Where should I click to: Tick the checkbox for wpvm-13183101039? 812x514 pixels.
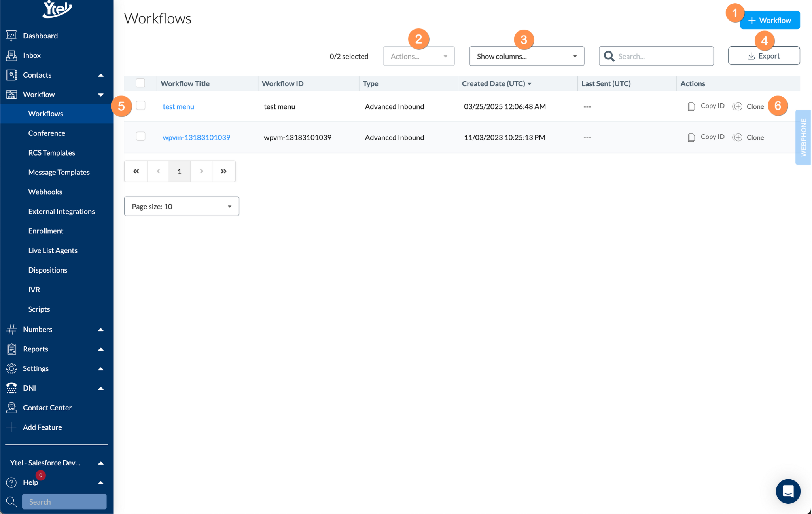[140, 137]
